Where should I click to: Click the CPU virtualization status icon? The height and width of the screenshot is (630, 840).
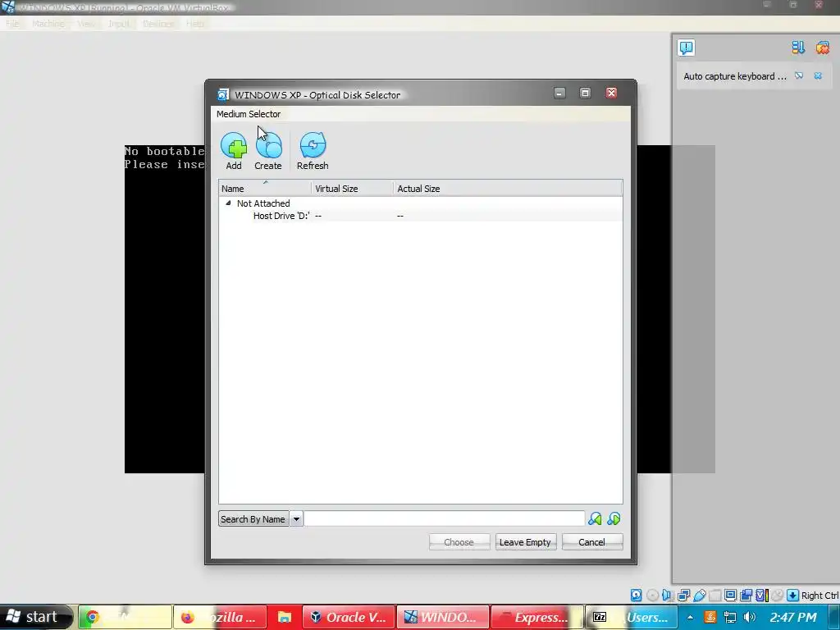[x=762, y=596]
